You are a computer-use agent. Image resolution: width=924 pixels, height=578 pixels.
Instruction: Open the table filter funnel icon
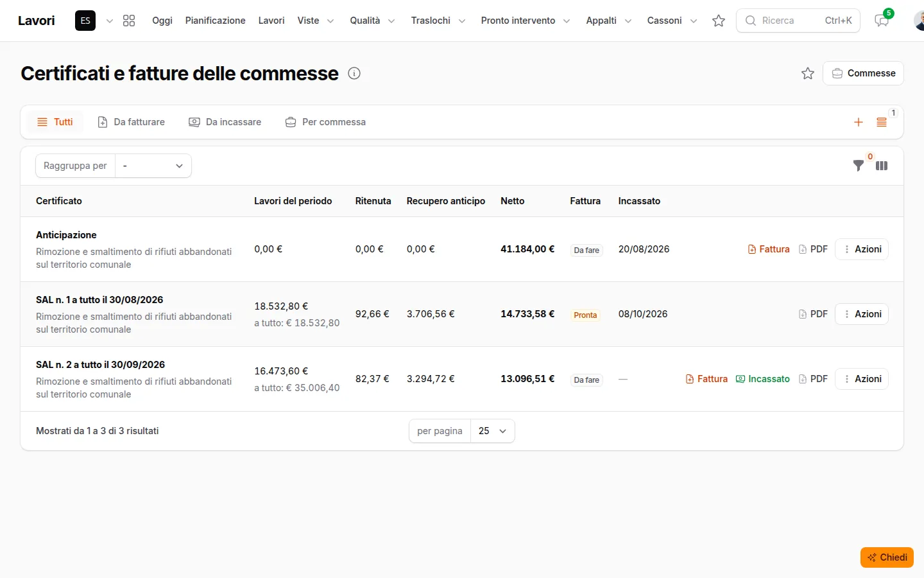859,166
